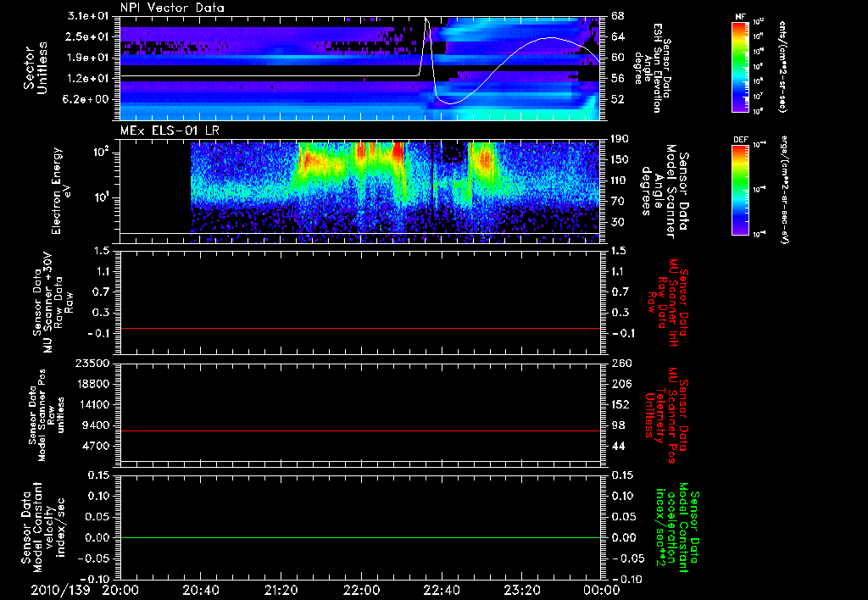This screenshot has width=868, height=600.
Task: Click the "206" telemetry tick value
Action: tap(621, 384)
